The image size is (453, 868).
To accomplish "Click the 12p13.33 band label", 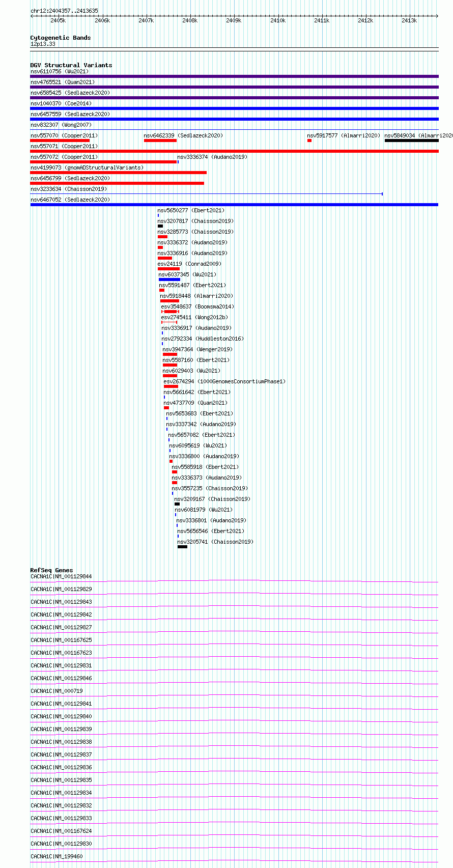I will [x=43, y=44].
